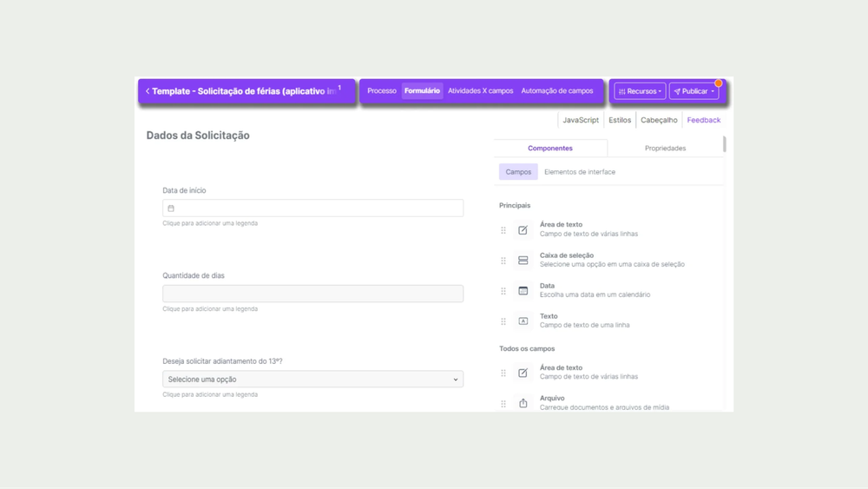Viewport: 868px width, 489px height.
Task: Click the Área de texto icon under Principais
Action: (x=523, y=230)
